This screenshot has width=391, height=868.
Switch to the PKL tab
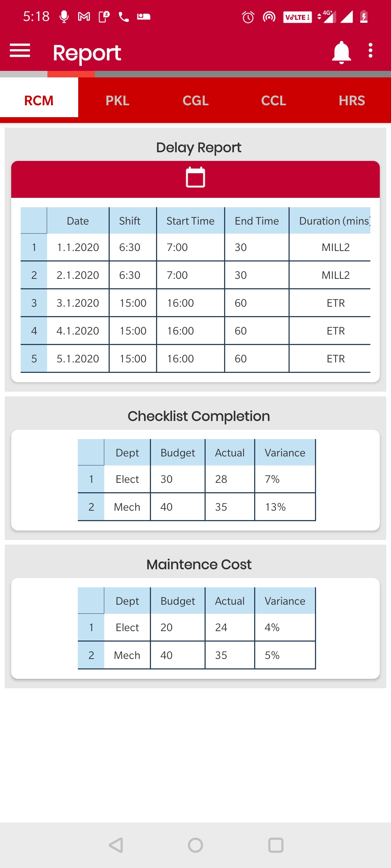[x=117, y=101]
